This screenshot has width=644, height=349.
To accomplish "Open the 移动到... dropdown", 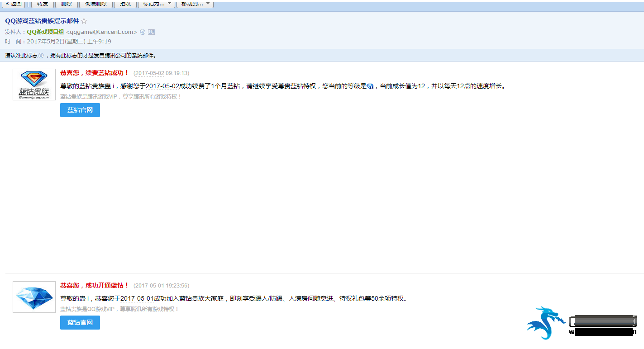I will point(195,4).
